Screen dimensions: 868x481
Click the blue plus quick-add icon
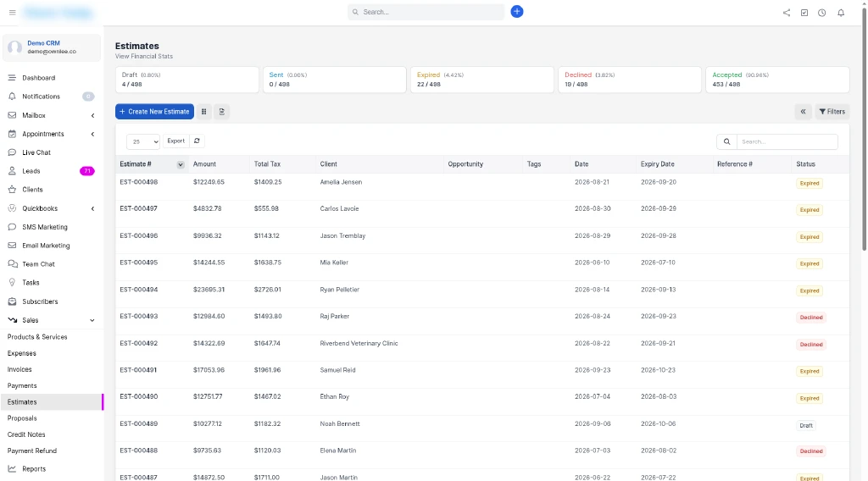coord(516,12)
